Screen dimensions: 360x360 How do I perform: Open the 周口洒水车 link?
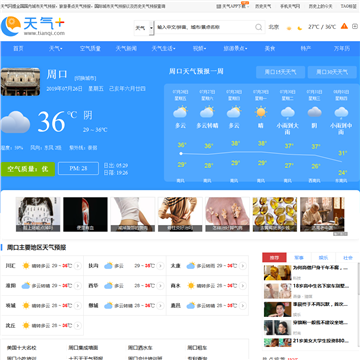(x=140, y=348)
